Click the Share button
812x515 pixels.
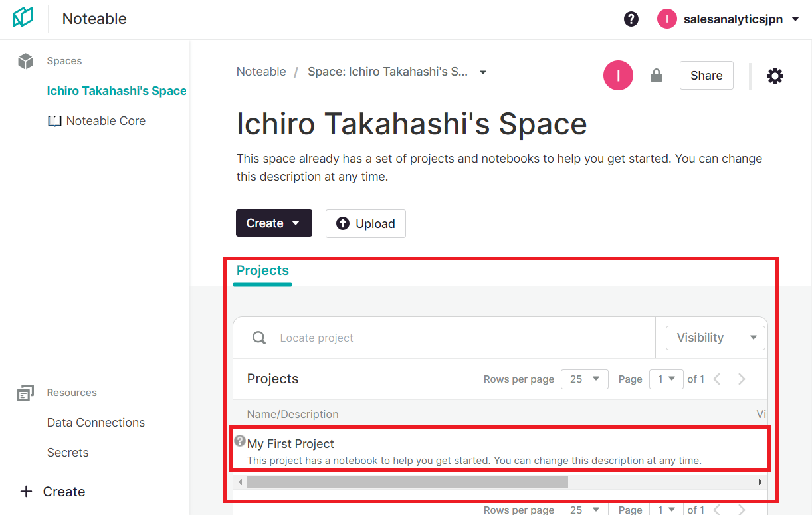tap(706, 76)
